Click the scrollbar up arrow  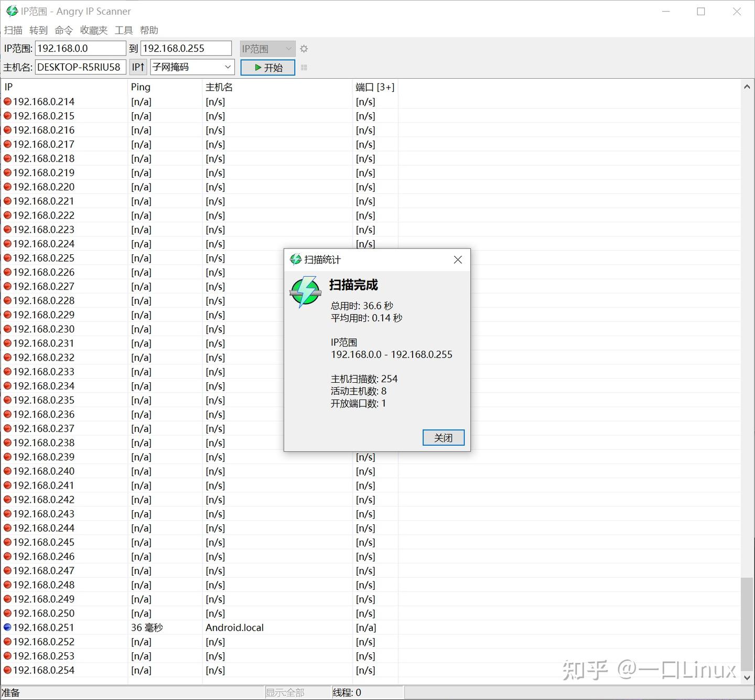pos(747,87)
